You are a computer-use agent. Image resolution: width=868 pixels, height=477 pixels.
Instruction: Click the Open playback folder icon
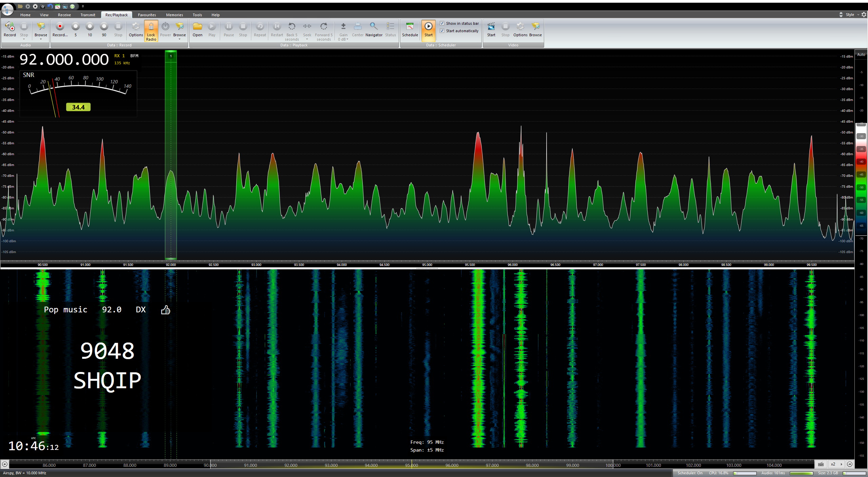pos(197,27)
